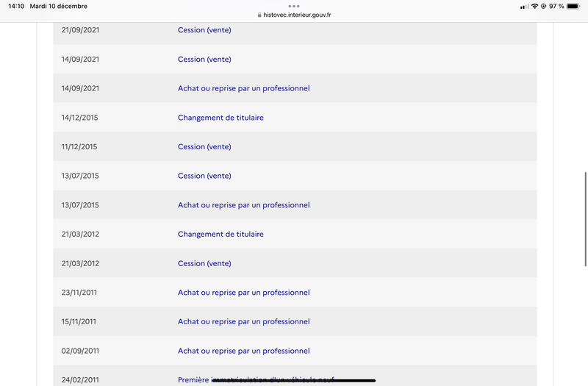The image size is (588, 386).
Task: Open the Changement de titulaire entry dated 14/12/2015
Action: click(220, 118)
